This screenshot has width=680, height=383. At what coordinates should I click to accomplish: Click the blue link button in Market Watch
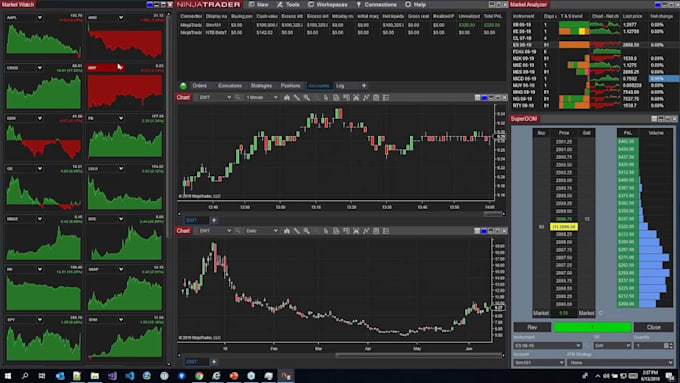pyautogui.click(x=150, y=4)
